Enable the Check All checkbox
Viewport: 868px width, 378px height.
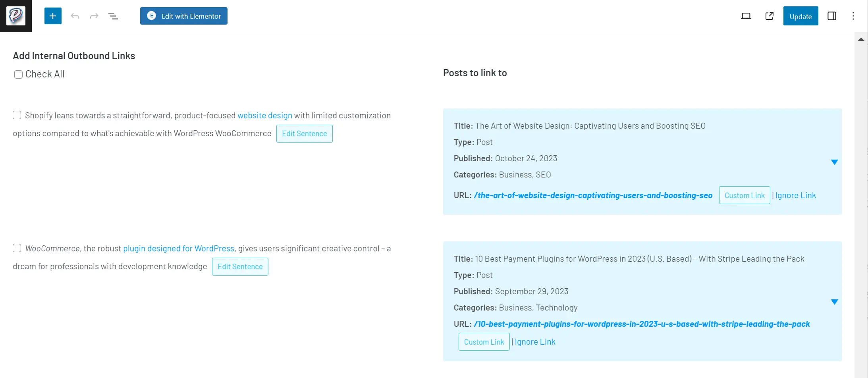[18, 74]
